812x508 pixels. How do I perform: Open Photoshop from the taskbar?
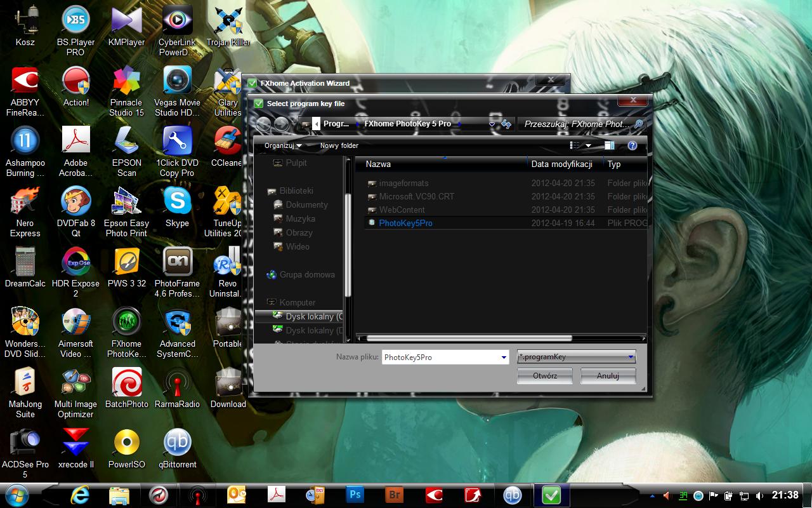click(x=355, y=495)
